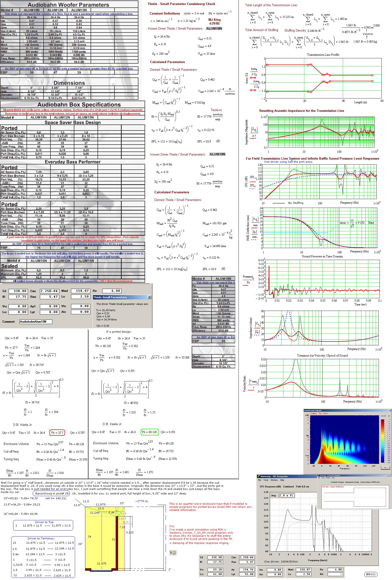
Task: Click the Port tube volume red label
Action: coord(333,487)
